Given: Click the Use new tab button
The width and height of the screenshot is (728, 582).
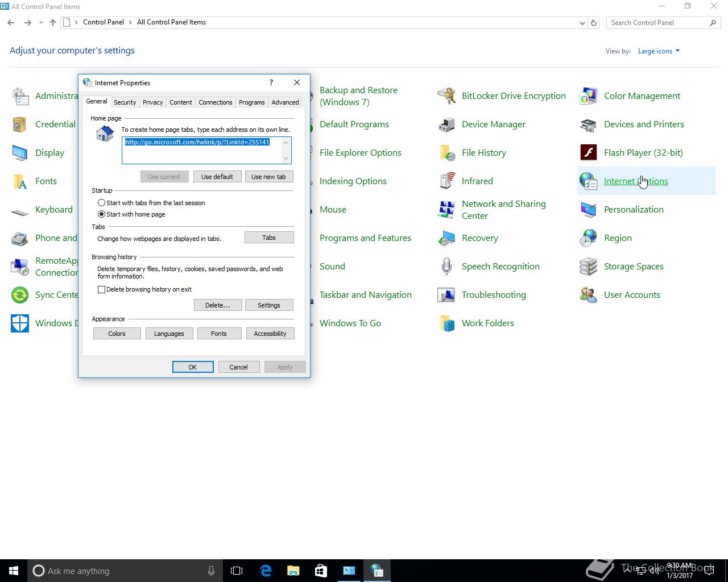Looking at the screenshot, I should click(x=269, y=177).
